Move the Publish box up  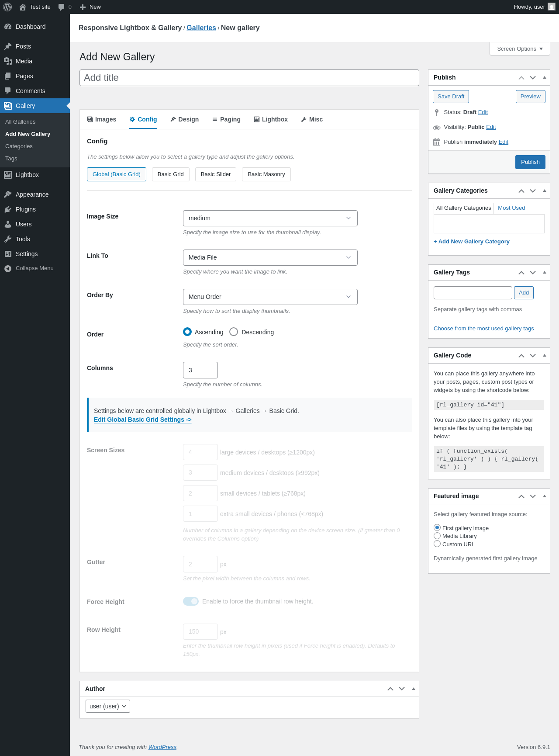(521, 78)
